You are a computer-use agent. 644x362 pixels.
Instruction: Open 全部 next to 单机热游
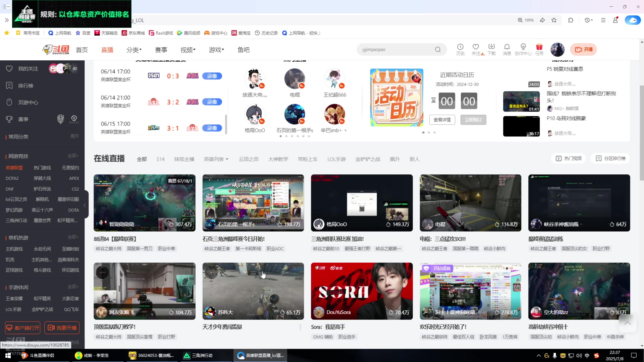[73, 237]
